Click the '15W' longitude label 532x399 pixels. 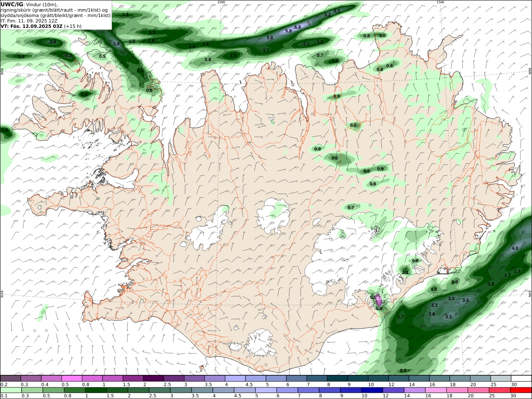[440, 2]
